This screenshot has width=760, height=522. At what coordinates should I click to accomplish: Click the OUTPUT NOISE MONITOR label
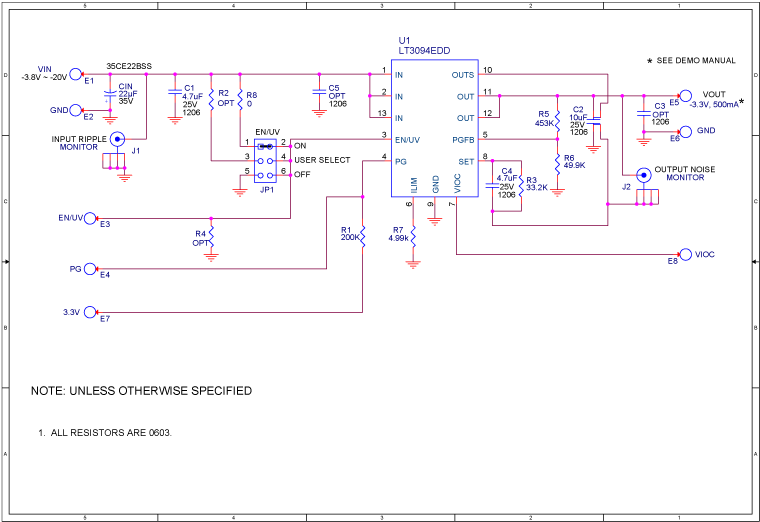click(x=685, y=174)
